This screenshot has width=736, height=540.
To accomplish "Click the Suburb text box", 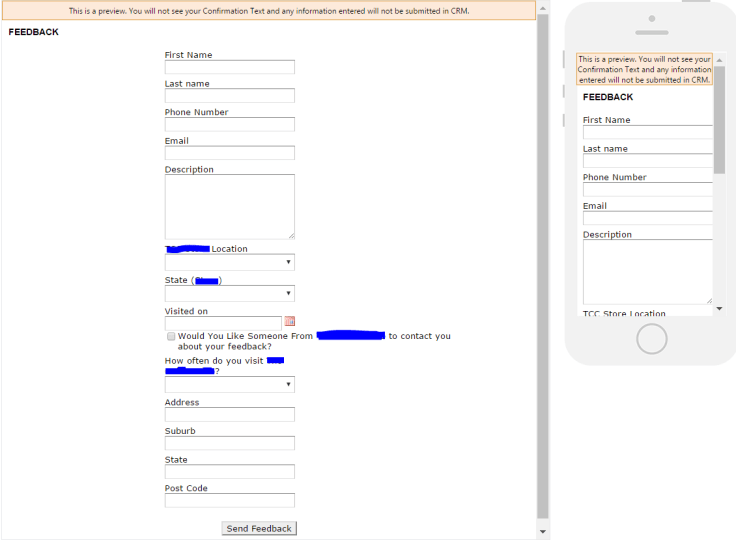I will 229,443.
